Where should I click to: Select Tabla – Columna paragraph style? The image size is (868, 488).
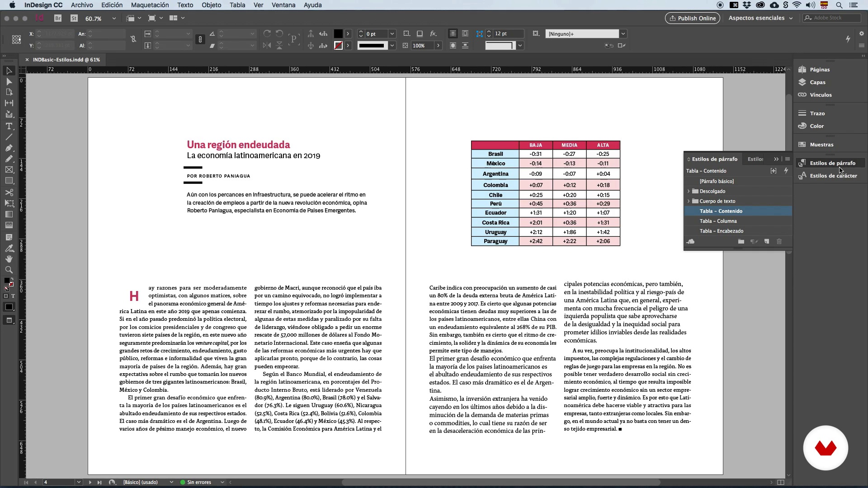pyautogui.click(x=718, y=221)
